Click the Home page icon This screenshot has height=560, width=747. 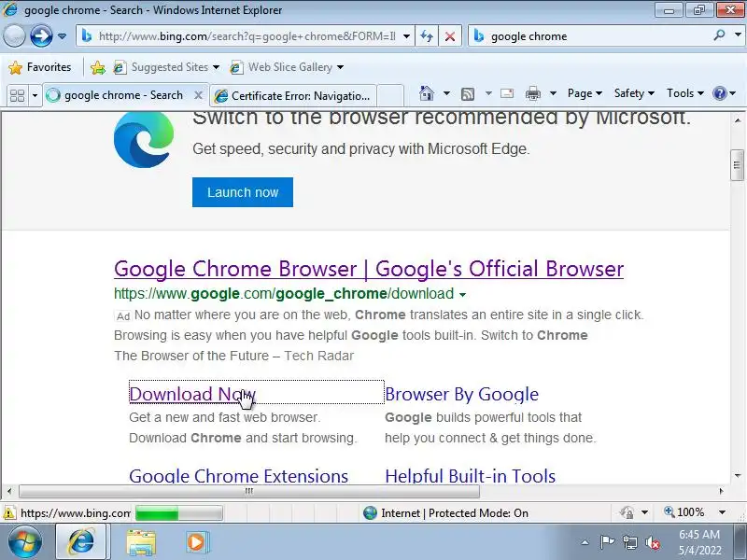pyautogui.click(x=427, y=93)
